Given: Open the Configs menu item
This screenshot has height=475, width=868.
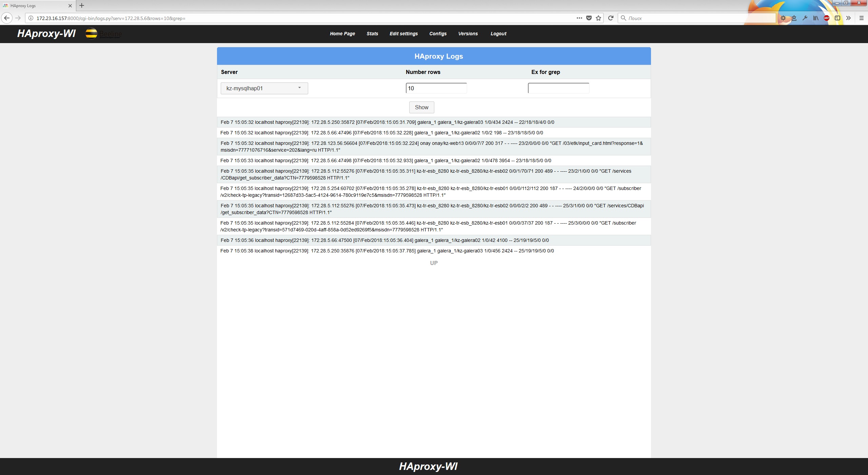Looking at the screenshot, I should [438, 34].
